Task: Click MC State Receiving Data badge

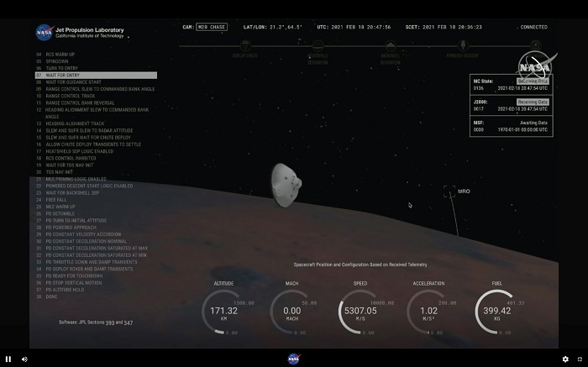Action: (x=533, y=81)
